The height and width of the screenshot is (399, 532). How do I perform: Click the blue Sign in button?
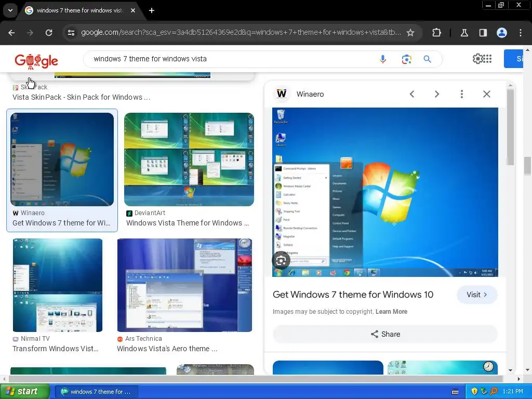[x=513, y=59]
